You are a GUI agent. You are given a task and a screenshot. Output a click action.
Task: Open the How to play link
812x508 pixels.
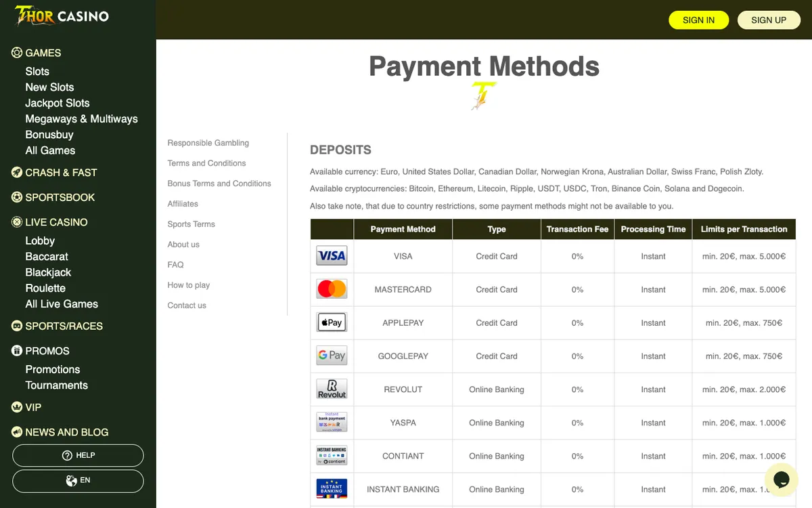click(189, 285)
